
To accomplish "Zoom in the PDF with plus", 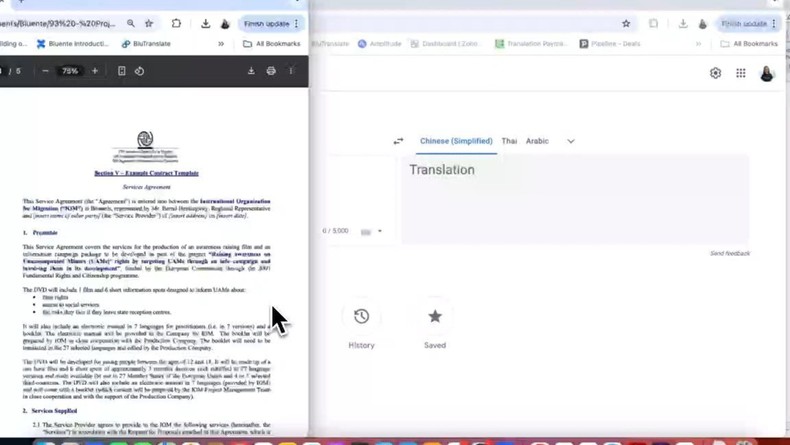I will (x=95, y=71).
